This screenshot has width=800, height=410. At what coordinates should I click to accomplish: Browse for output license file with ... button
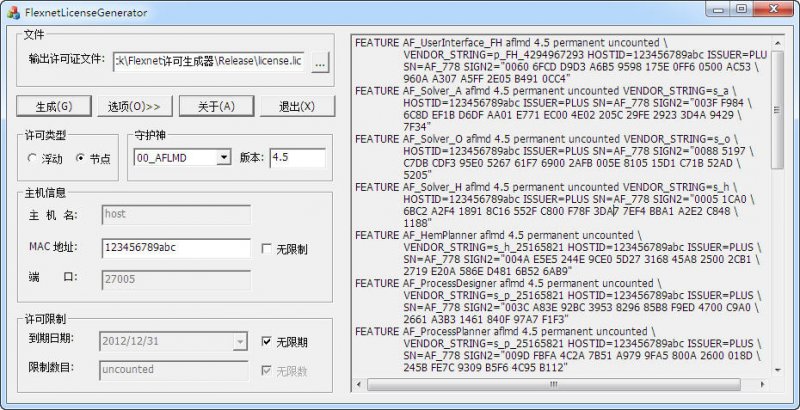point(320,62)
